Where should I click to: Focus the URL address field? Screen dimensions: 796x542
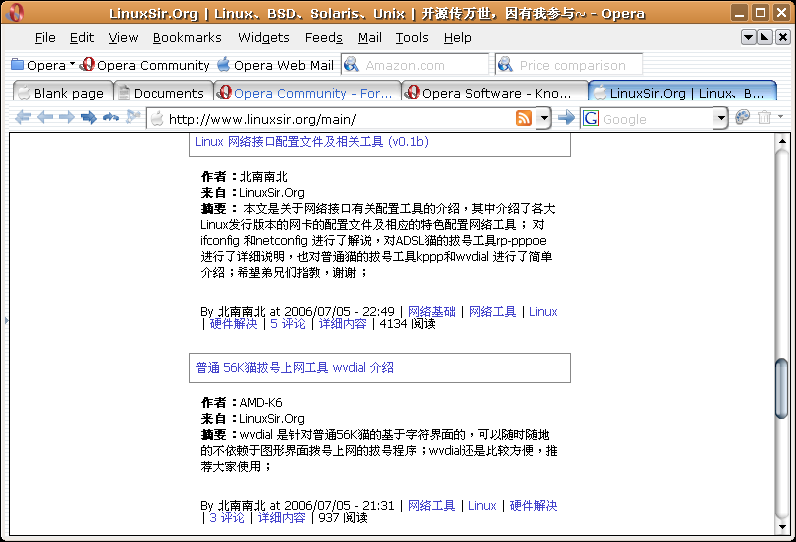point(340,119)
